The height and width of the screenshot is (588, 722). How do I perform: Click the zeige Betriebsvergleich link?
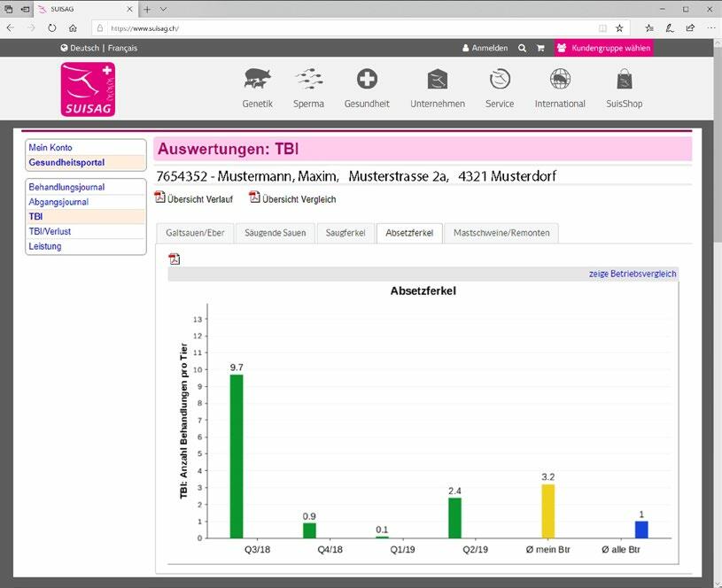pos(632,274)
